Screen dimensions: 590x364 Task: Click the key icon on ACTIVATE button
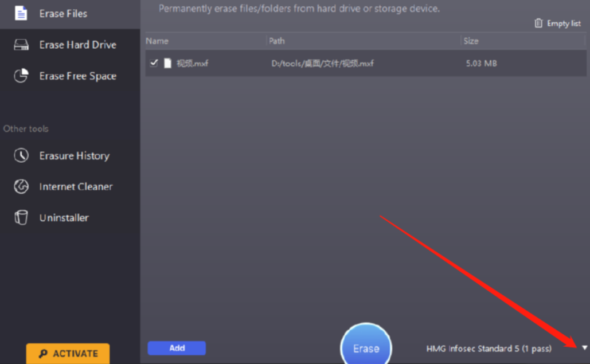point(43,354)
